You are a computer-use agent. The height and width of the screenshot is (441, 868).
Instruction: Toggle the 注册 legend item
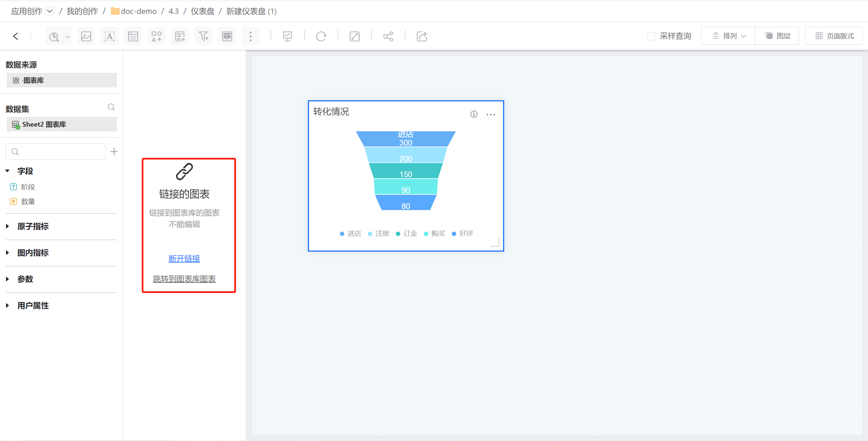pyautogui.click(x=378, y=233)
